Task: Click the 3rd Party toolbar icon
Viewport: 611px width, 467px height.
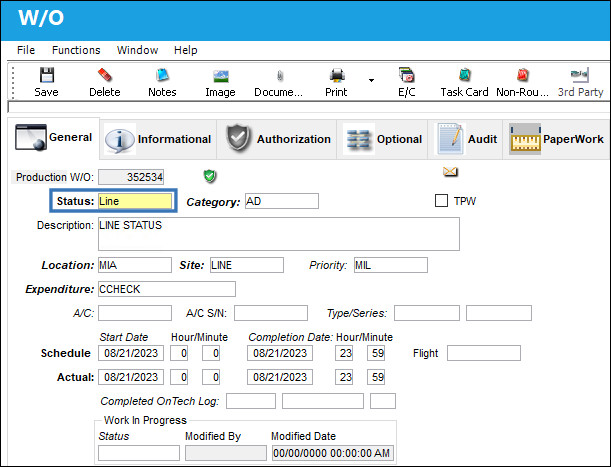Action: point(580,75)
